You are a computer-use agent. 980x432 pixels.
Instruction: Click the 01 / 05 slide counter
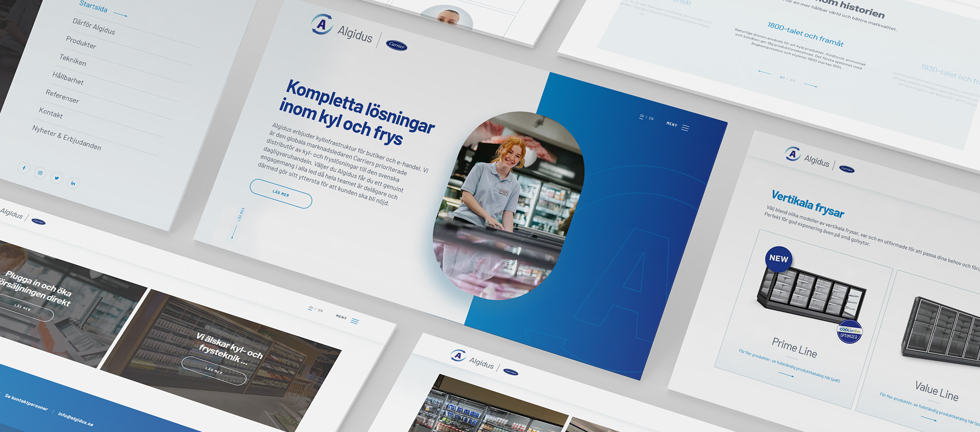(788, 79)
